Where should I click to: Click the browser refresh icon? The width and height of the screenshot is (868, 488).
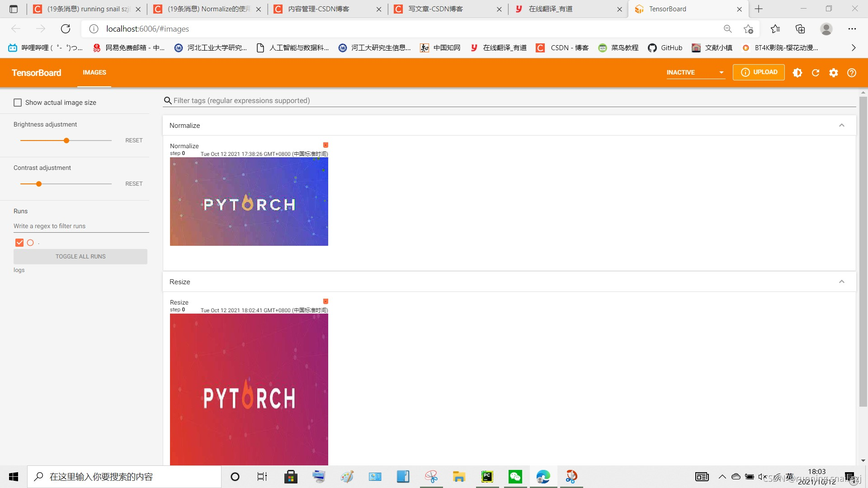tap(66, 29)
